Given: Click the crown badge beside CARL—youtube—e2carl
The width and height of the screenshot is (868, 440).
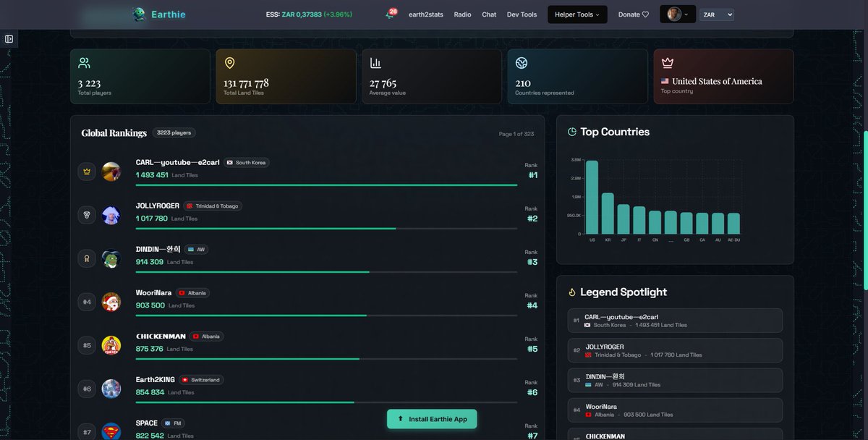Looking at the screenshot, I should [x=87, y=172].
